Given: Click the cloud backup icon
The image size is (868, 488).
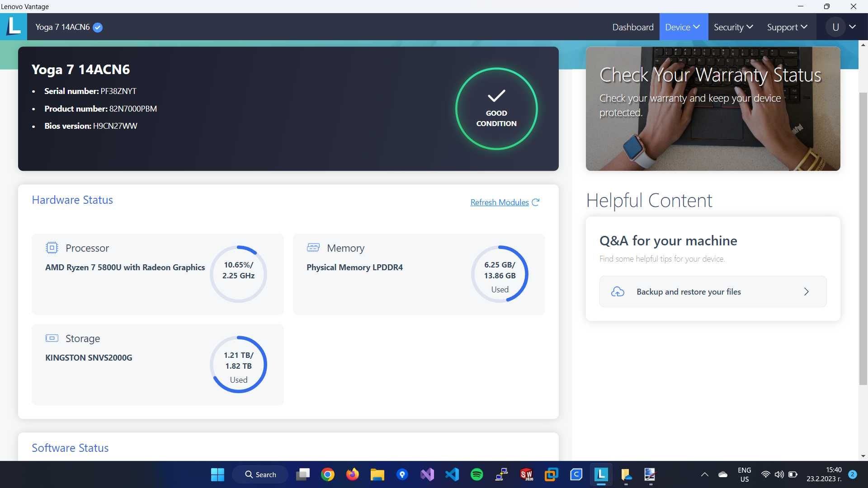Looking at the screenshot, I should click(x=618, y=292).
